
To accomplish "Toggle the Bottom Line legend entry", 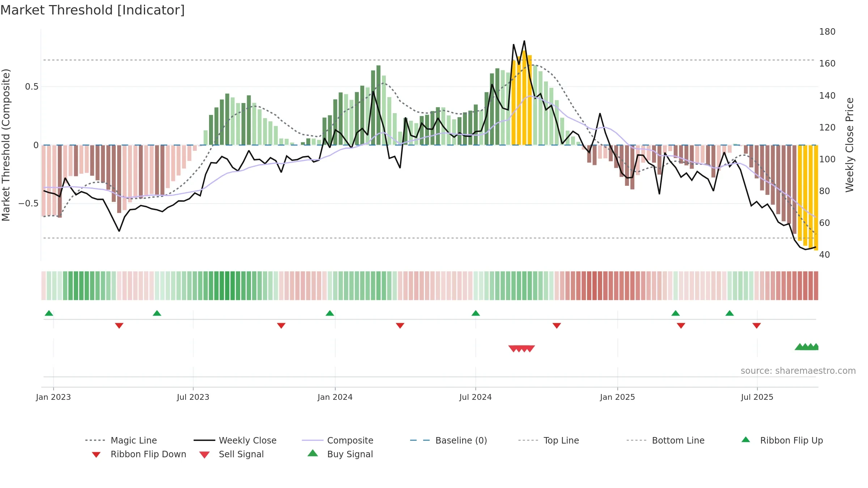I will (x=665, y=440).
